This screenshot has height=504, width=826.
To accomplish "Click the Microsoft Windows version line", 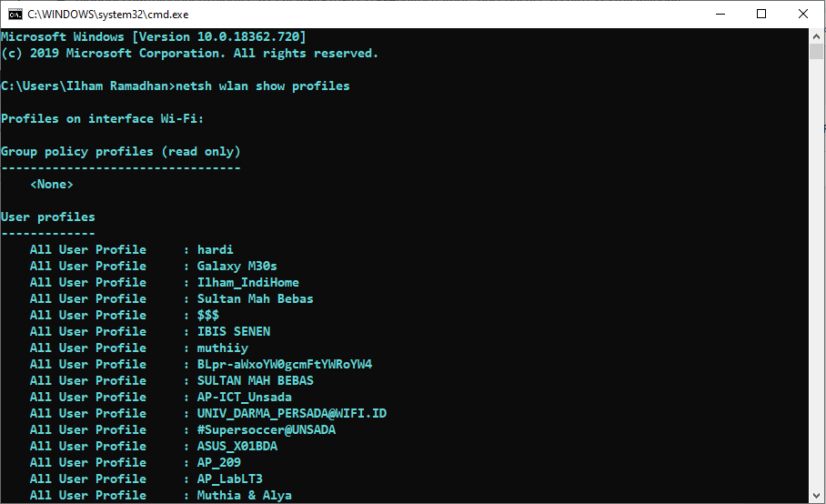I will [154, 37].
